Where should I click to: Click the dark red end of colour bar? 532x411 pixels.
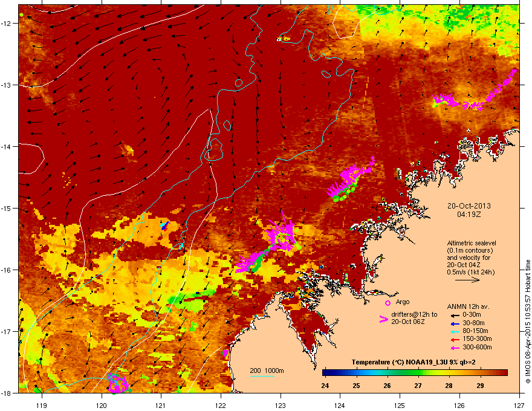504,372
